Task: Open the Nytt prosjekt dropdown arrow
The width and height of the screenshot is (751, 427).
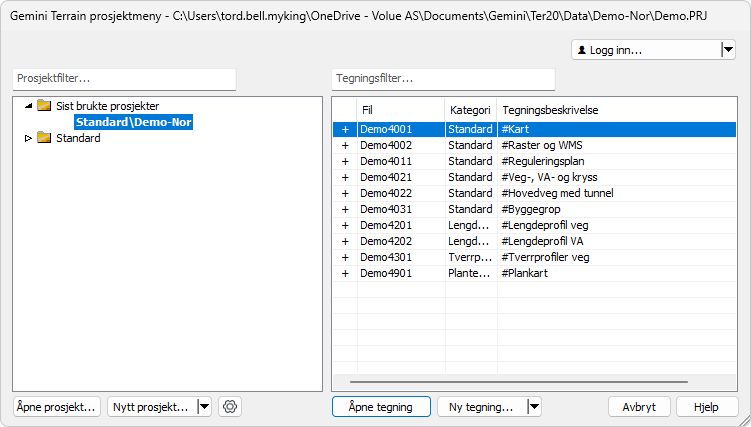Action: pyautogui.click(x=204, y=406)
